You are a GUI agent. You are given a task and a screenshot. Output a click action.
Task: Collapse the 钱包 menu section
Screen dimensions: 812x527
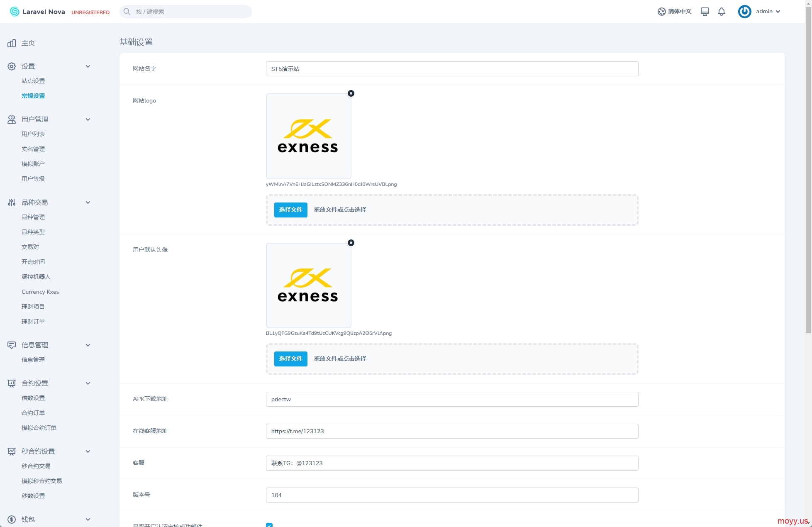pyautogui.click(x=88, y=520)
